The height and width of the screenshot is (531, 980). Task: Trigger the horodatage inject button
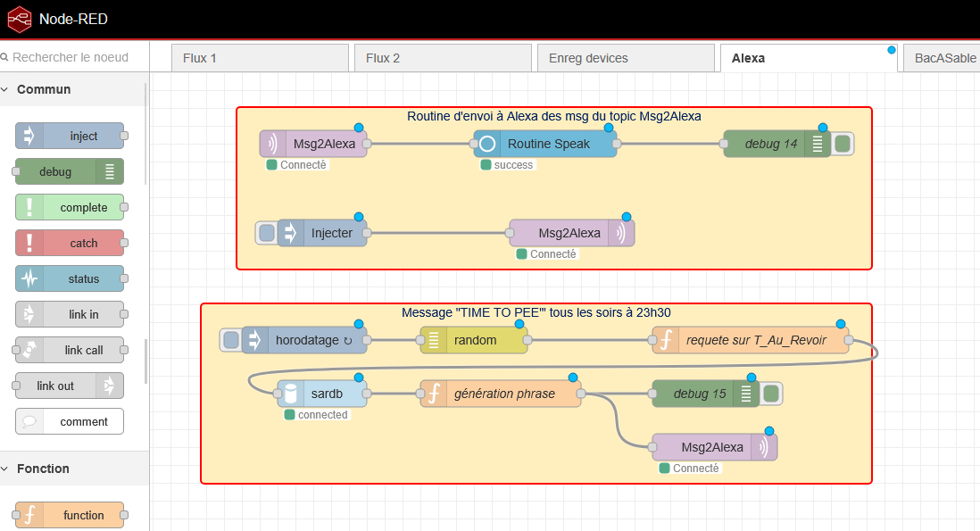click(230, 340)
